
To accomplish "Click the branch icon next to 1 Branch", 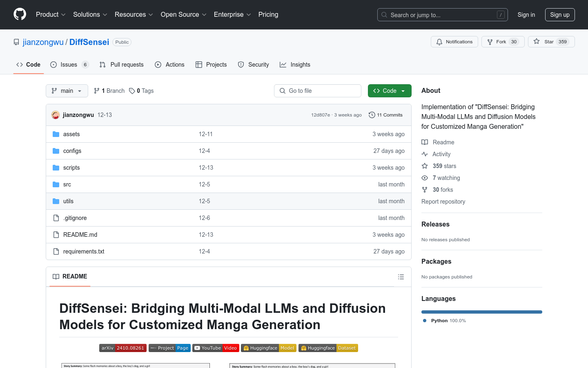I will (x=97, y=91).
